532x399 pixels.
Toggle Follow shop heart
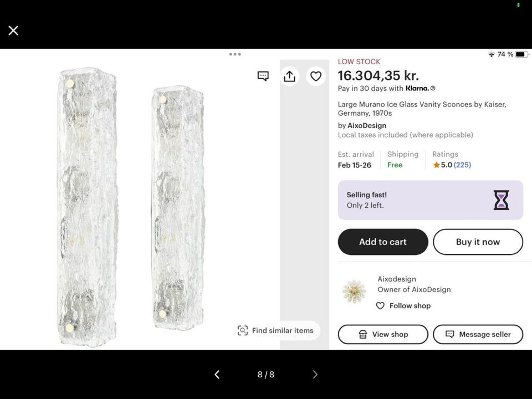pos(380,306)
